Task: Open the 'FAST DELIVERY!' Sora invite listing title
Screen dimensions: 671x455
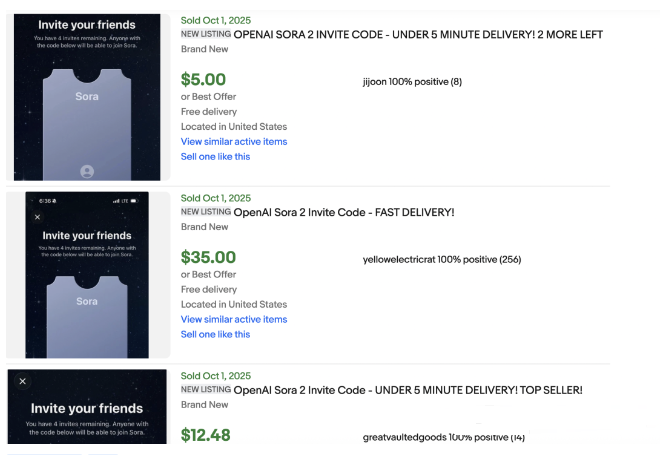Action: 343,212
